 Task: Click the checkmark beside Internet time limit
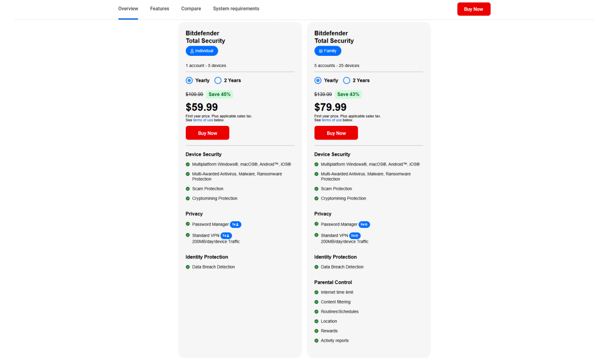316,292
